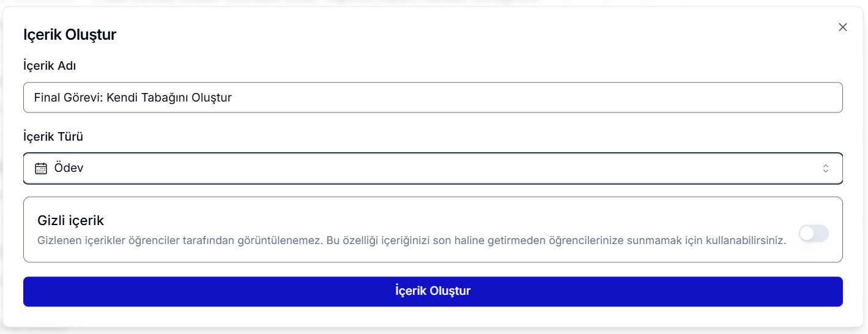The width and height of the screenshot is (868, 334).
Task: Click the İçerik Oluştur dialog title
Action: (x=70, y=35)
